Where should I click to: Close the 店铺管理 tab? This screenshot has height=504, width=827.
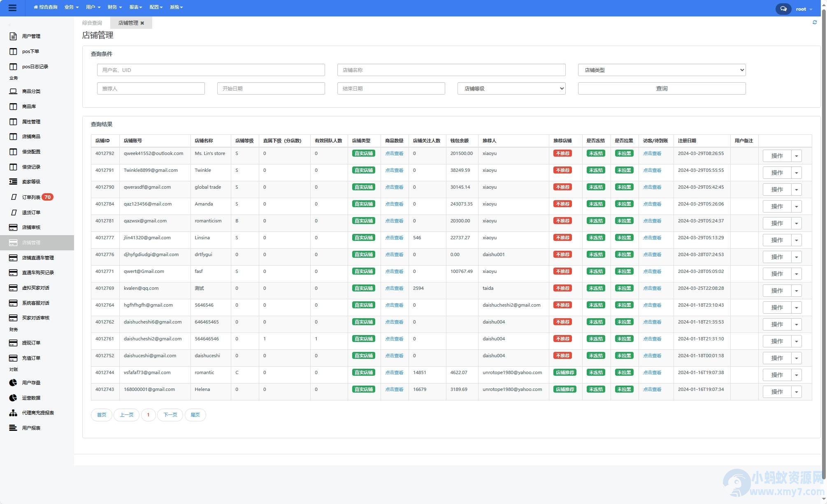pos(142,23)
